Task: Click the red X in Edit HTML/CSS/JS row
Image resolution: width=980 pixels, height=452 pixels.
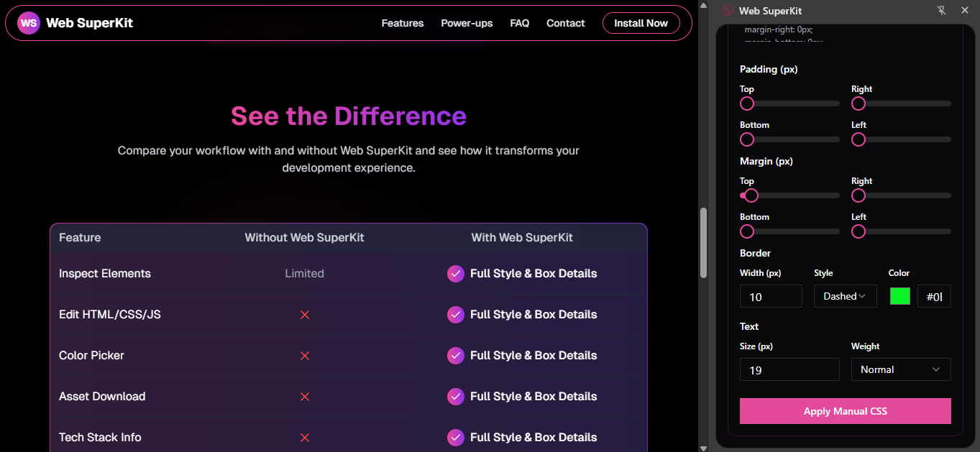Action: pos(304,315)
